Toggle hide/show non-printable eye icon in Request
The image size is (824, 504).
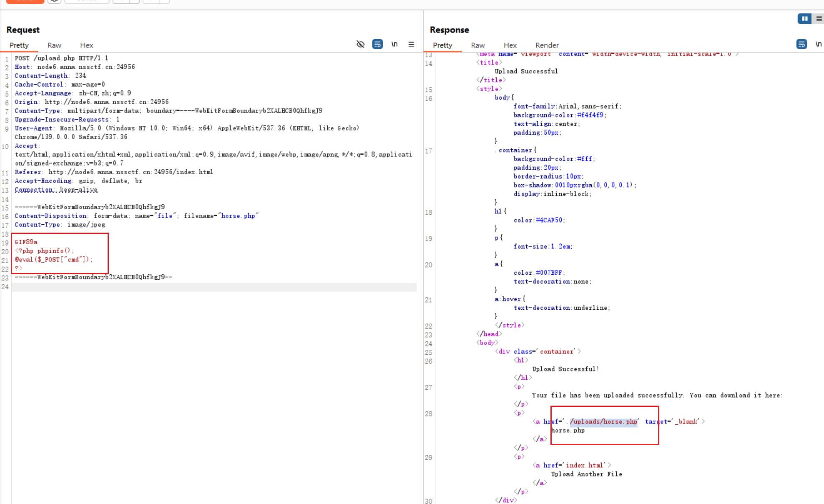coord(360,44)
